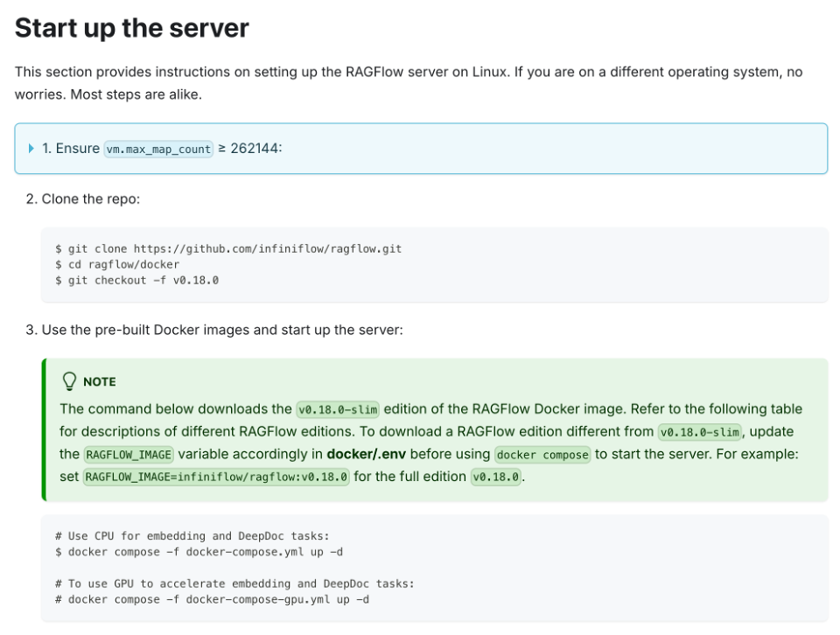Image resolution: width=840 pixels, height=635 pixels.
Task: Click the RAGFLOW_IMAGE variable code tag
Action: (x=129, y=455)
